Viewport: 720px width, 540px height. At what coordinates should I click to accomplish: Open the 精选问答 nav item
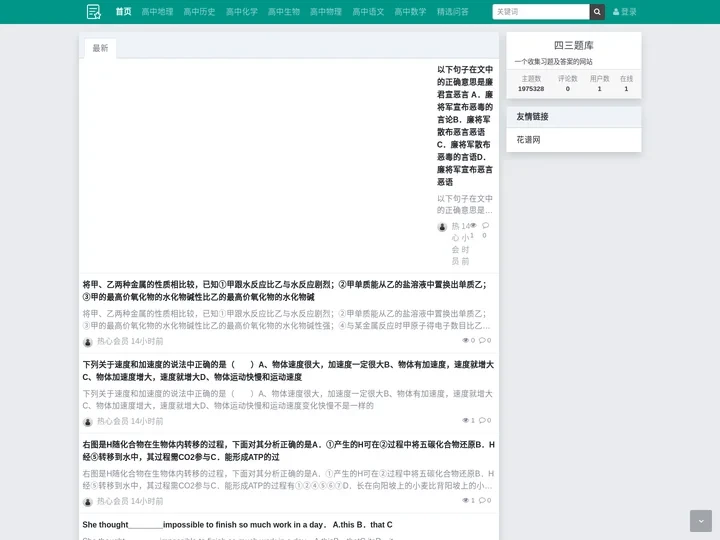point(453,12)
